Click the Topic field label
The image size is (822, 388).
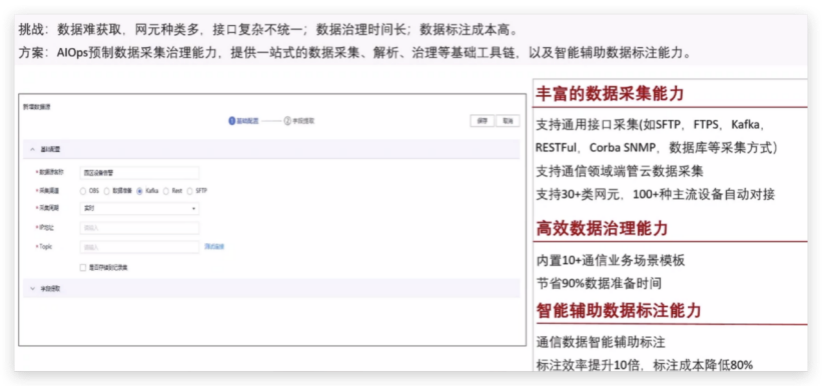tap(45, 246)
